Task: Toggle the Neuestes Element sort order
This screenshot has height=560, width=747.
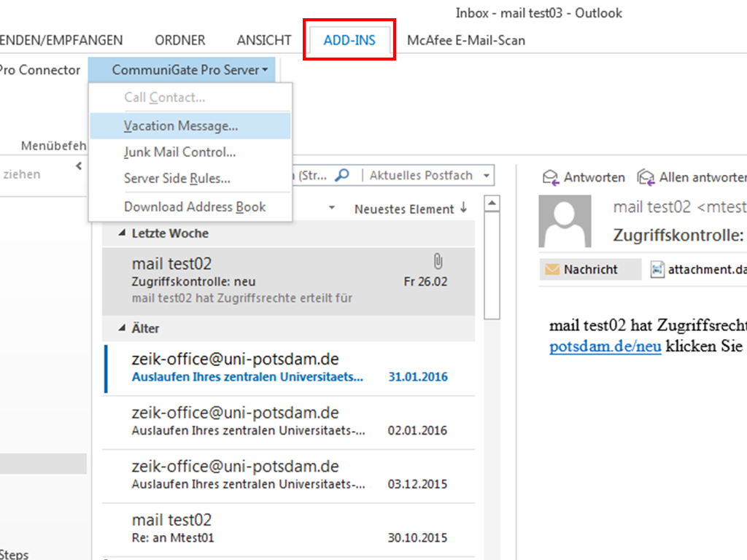Action: click(463, 209)
